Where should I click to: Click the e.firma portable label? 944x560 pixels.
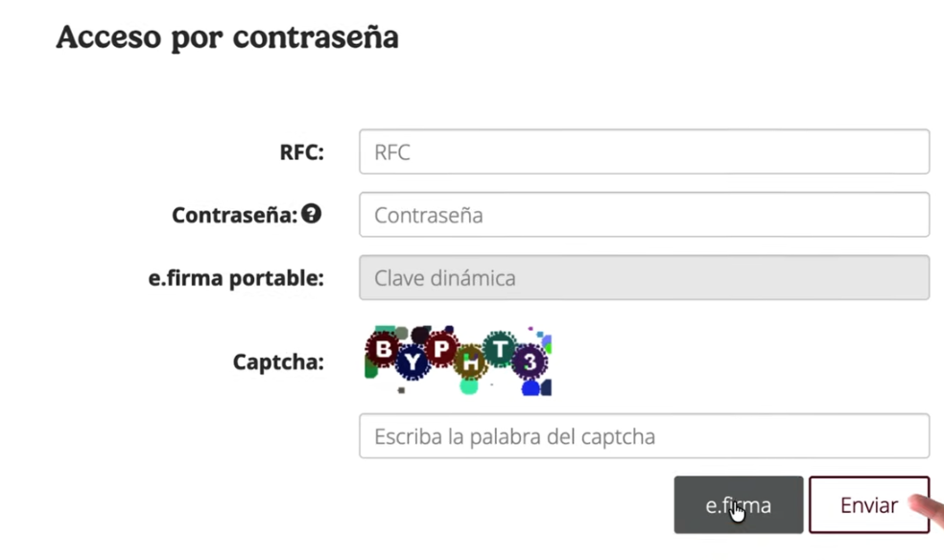point(236,278)
